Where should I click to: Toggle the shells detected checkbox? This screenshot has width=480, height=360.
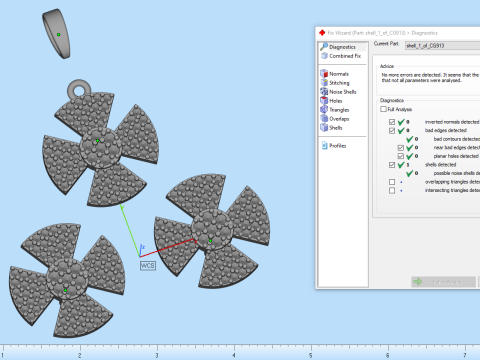point(392,165)
